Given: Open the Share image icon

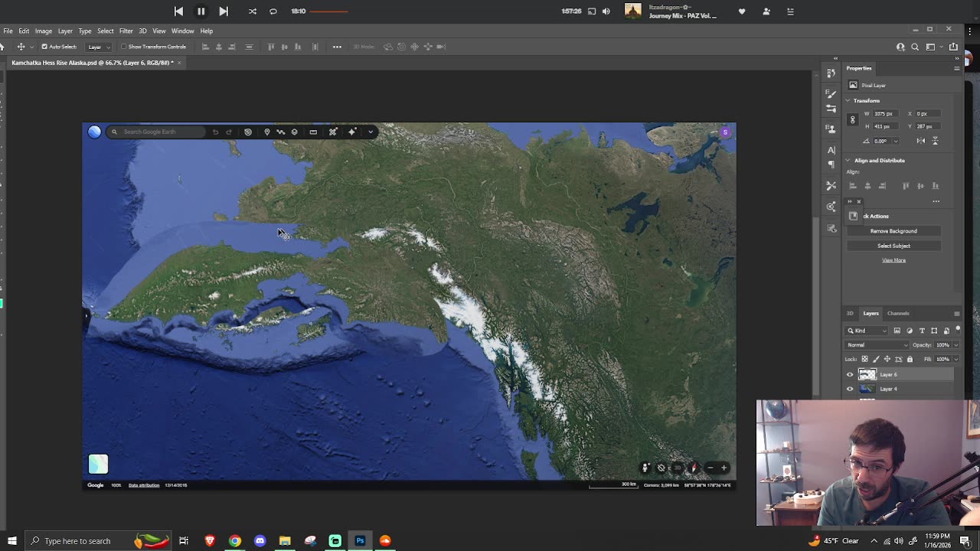Looking at the screenshot, I should 953,47.
